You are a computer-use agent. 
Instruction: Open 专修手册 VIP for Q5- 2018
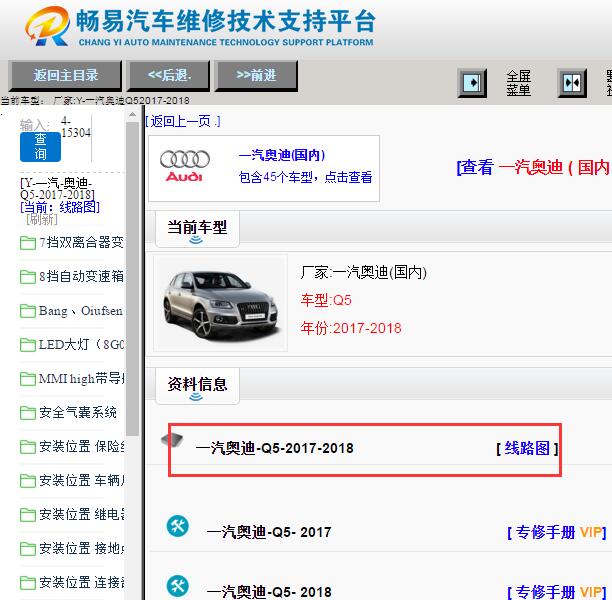coord(557,592)
